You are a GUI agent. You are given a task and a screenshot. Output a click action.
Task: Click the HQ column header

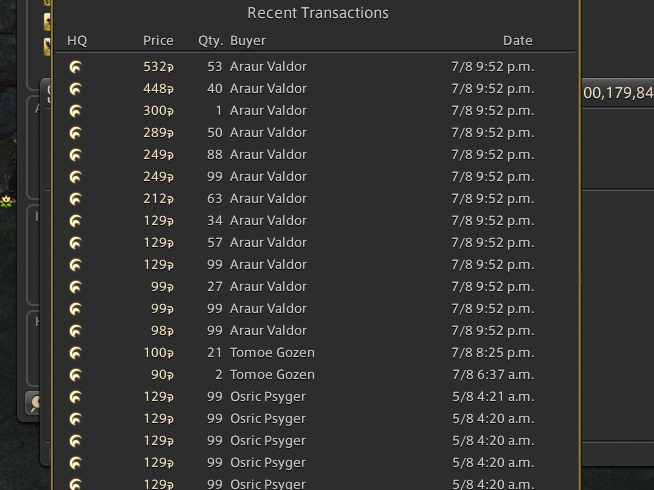(x=77, y=40)
